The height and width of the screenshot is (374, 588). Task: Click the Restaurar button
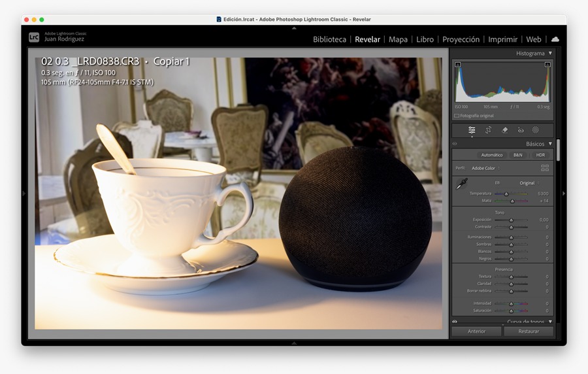pos(529,331)
